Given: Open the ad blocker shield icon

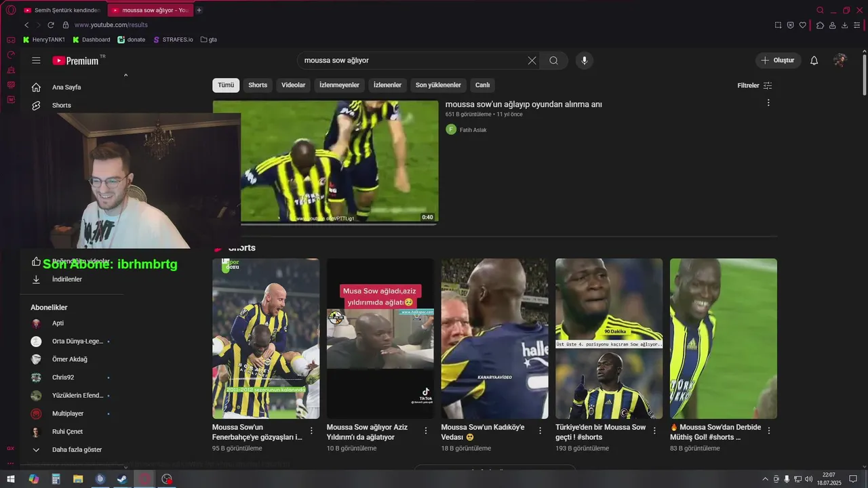Looking at the screenshot, I should [790, 25].
